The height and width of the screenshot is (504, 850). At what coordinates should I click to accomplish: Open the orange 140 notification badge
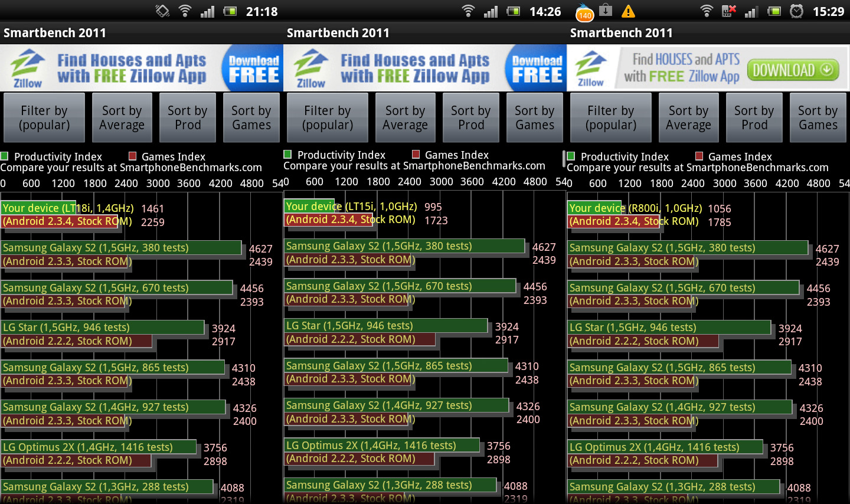click(584, 13)
